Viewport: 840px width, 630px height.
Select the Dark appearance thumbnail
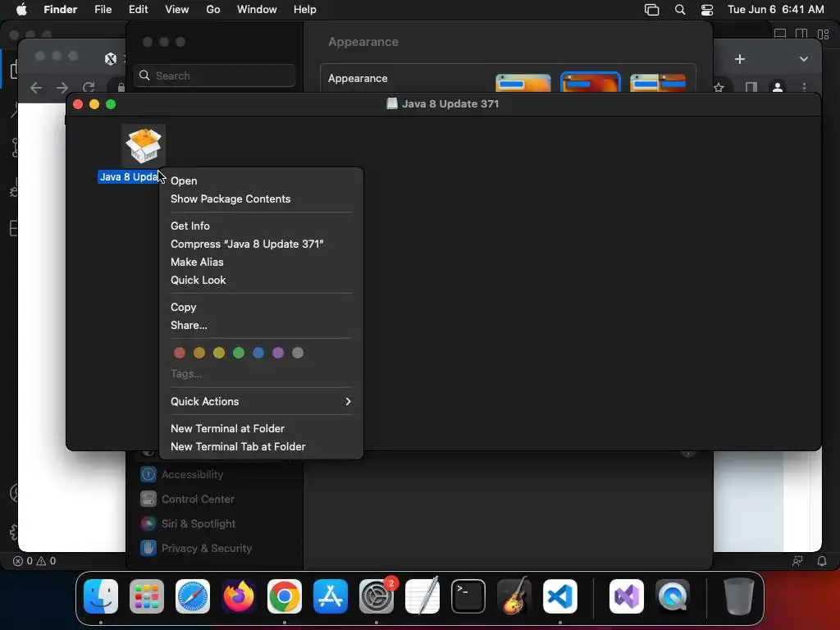591,83
